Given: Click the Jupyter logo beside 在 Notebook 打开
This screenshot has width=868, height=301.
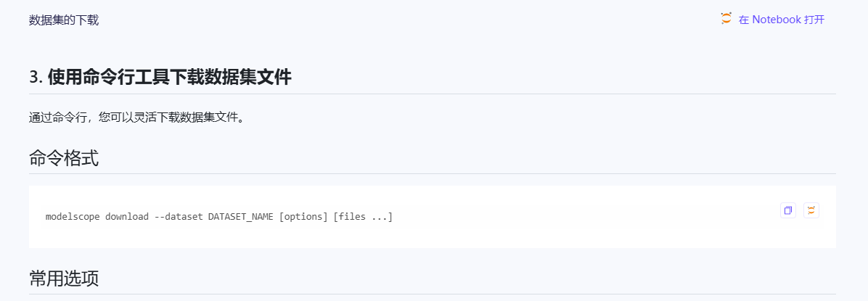Looking at the screenshot, I should 726,18.
